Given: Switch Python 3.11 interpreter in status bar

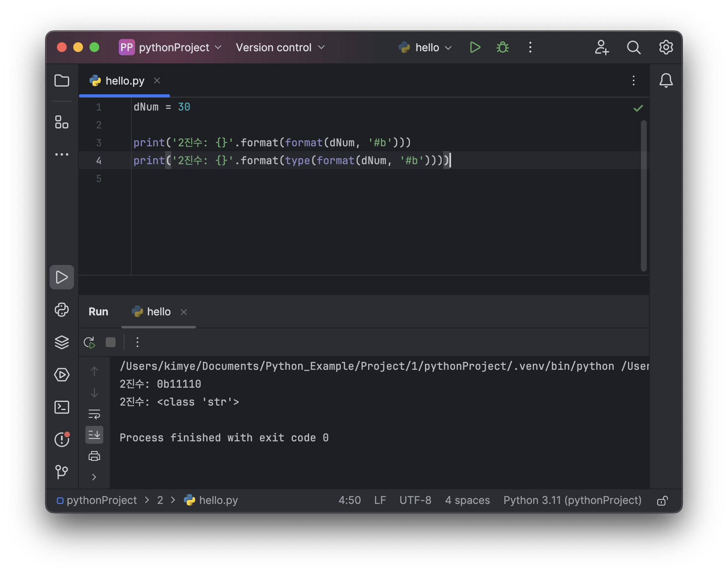Looking at the screenshot, I should coord(572,500).
